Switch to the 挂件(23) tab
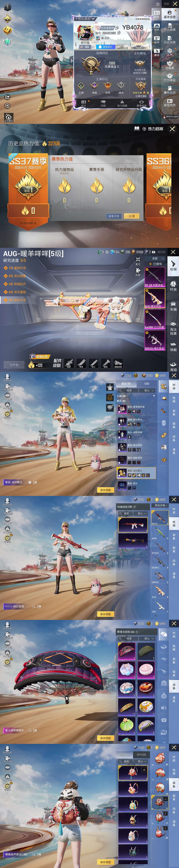Image resolution: width=179 pixels, height=868 pixels. coord(142,754)
